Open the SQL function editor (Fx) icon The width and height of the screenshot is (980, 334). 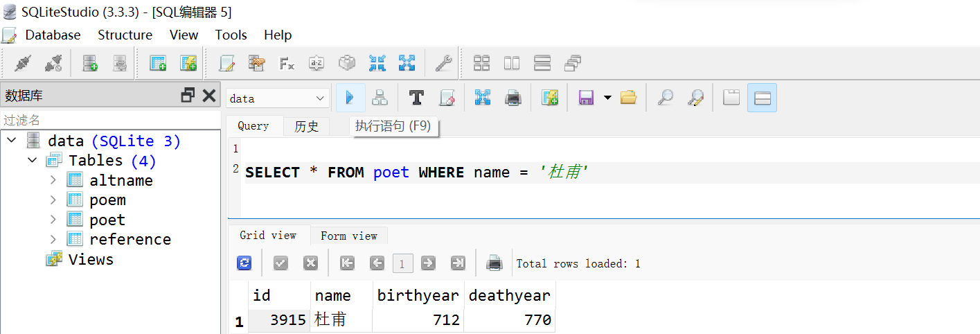click(287, 64)
